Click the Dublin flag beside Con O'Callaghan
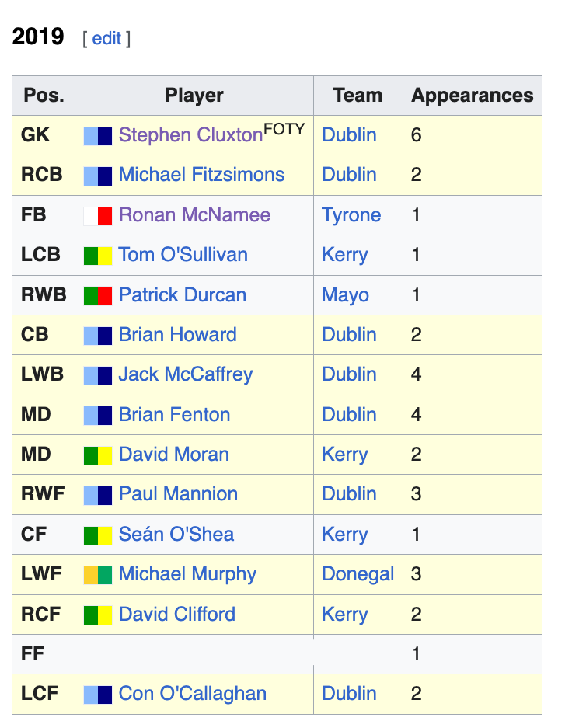Screen dimensions: 579x728 pos(98,695)
